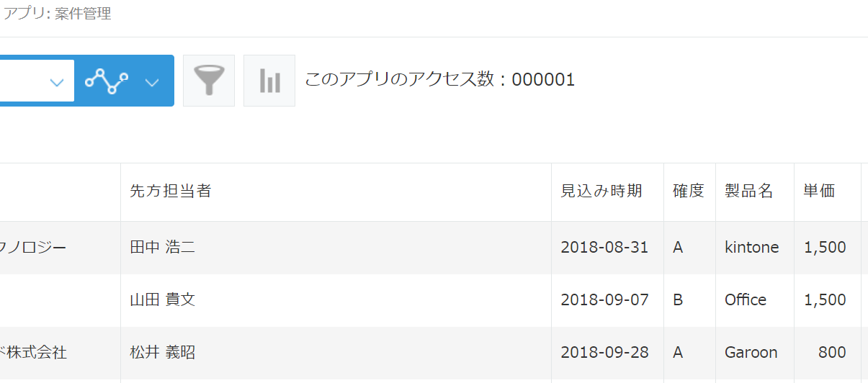This screenshot has width=868, height=383.
Task: Click the kintone product name cell
Action: point(752,248)
